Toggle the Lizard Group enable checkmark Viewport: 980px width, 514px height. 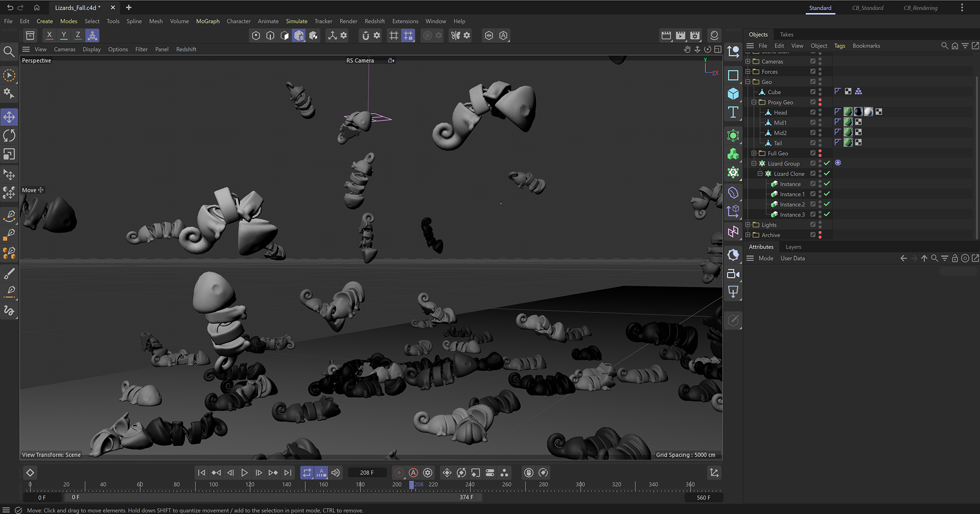[x=827, y=163]
